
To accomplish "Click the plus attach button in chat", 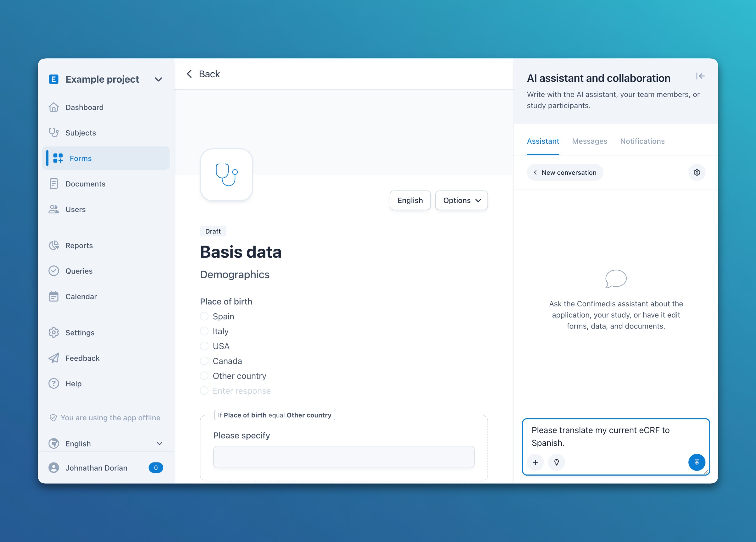I will (x=535, y=462).
